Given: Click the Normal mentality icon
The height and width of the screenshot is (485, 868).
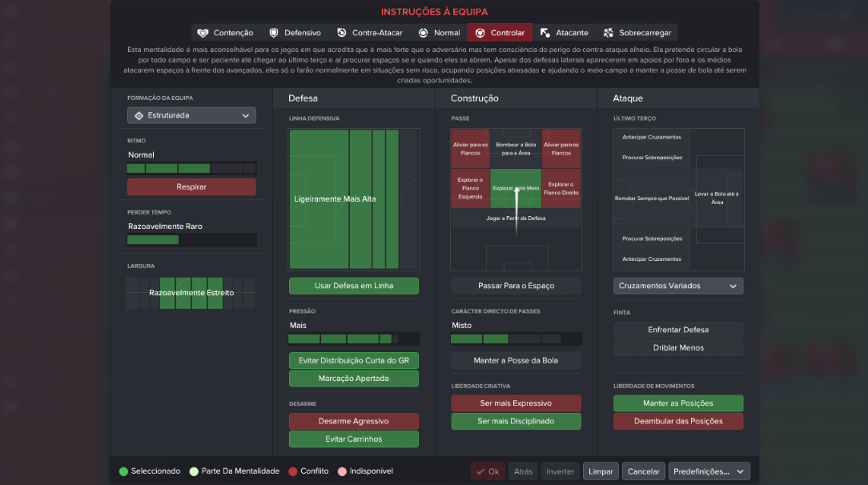Looking at the screenshot, I should 423,33.
